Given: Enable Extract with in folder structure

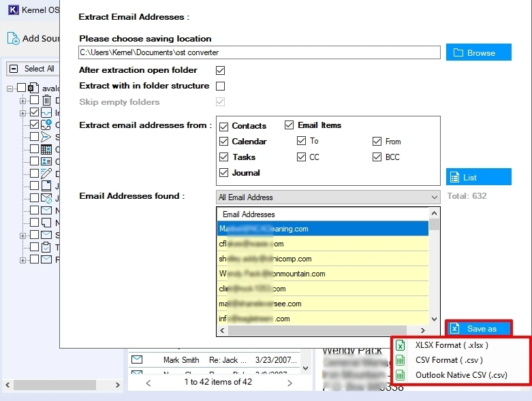Looking at the screenshot, I should [220, 86].
